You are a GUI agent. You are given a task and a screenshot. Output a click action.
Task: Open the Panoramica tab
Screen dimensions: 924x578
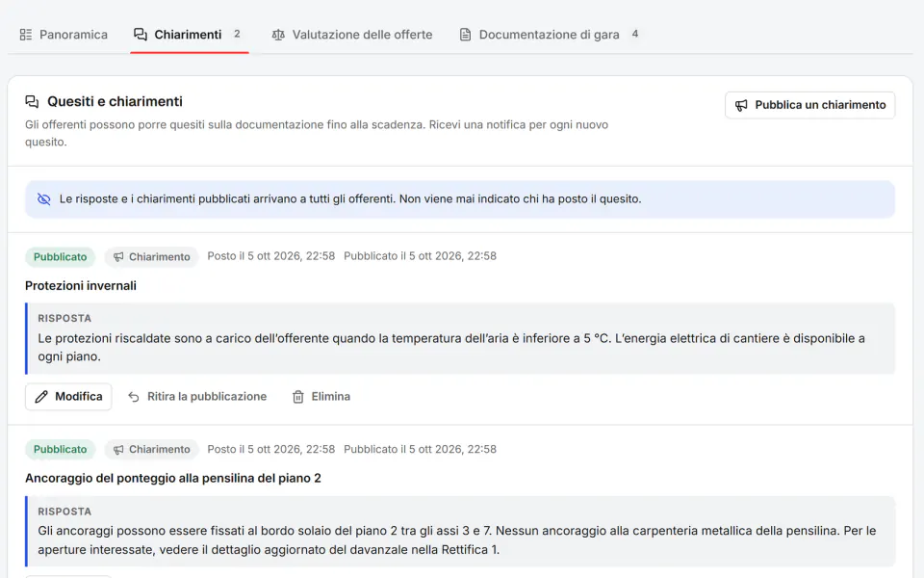(x=64, y=35)
